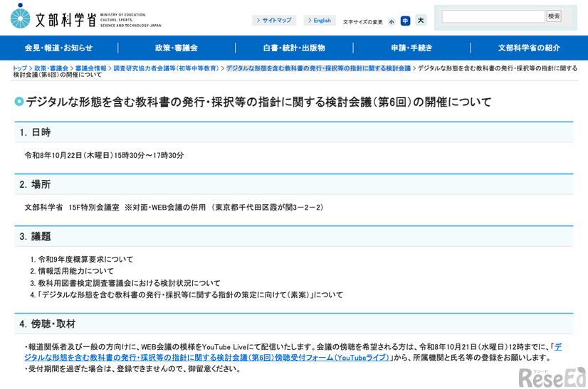588x389 pixels.
Task: Open the 申請・手続き menu
Action: (411, 48)
